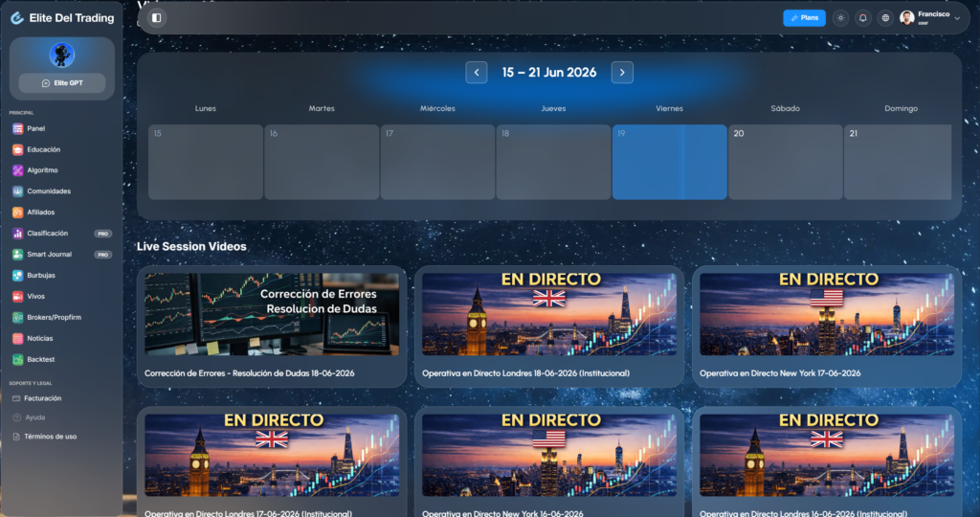
Task: Click title 'Operativa en Directo Londres 18-06-2026 (Institucional)'
Action: pos(525,373)
